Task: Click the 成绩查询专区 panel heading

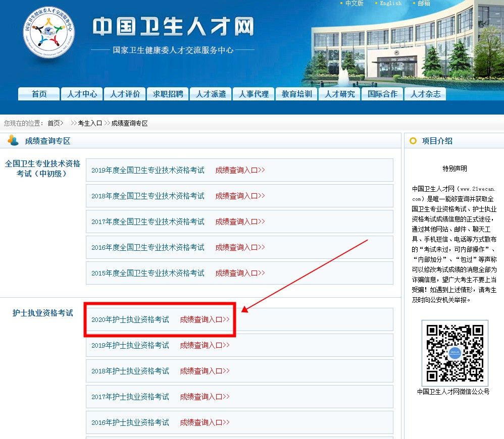Action: point(47,141)
